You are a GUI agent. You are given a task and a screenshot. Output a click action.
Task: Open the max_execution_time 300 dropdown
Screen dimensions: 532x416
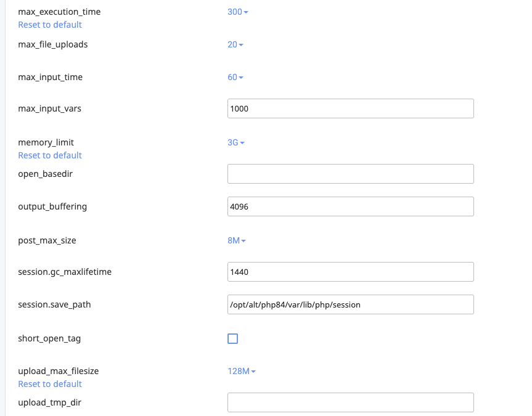pyautogui.click(x=237, y=12)
